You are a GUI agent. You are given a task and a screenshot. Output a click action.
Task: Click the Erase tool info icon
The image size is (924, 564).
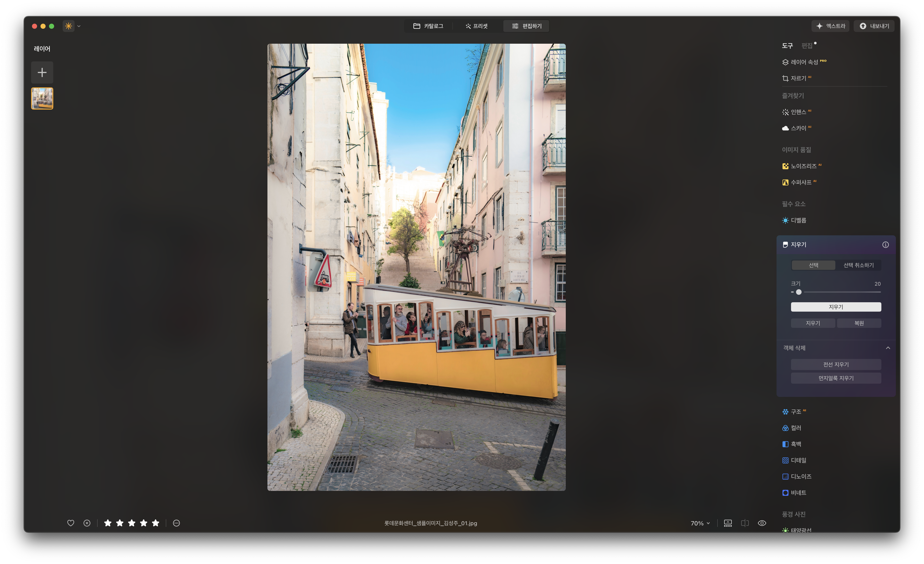[885, 244]
